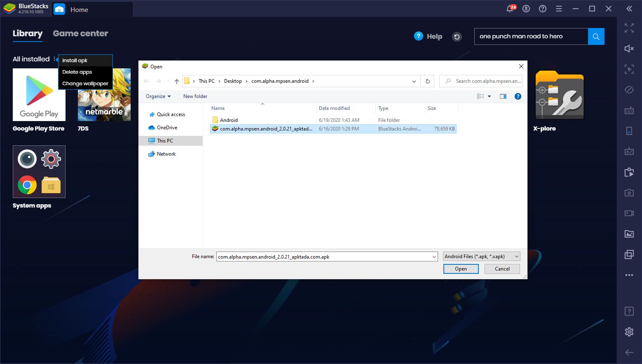Screen dimensions: 642x364
Task: Launch Google Play Store app
Action: [39, 95]
